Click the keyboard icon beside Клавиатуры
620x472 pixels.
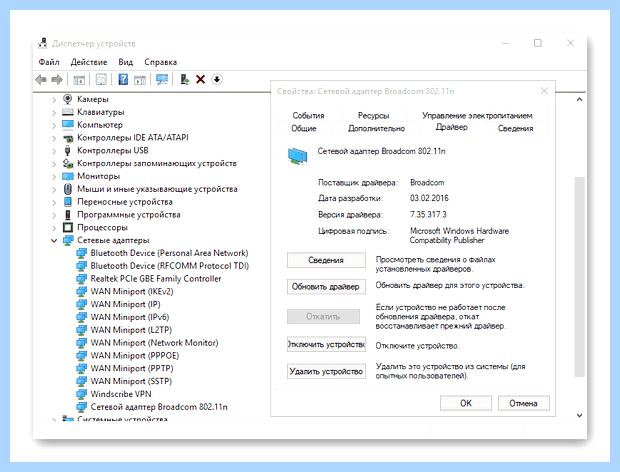click(x=68, y=112)
